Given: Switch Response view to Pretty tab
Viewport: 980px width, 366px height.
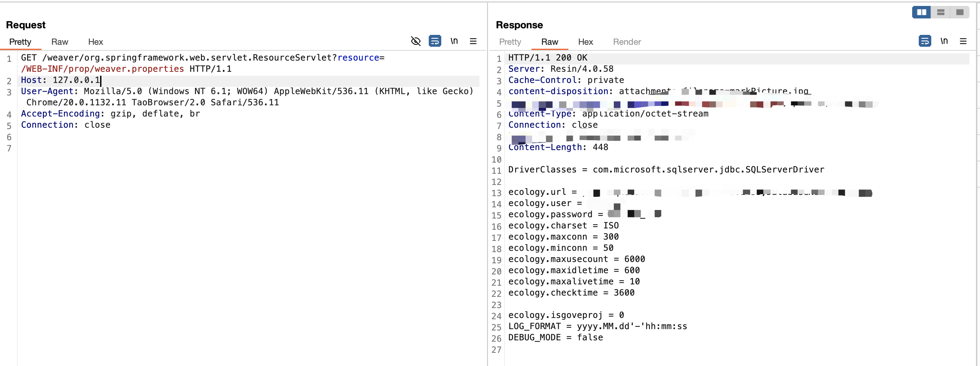Looking at the screenshot, I should pyautogui.click(x=510, y=42).
